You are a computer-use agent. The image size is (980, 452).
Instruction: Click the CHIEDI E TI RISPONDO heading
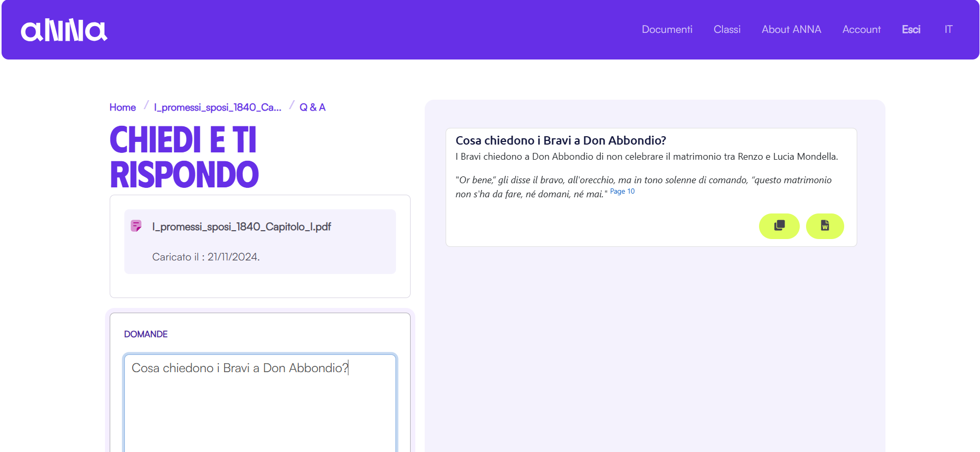click(x=184, y=157)
